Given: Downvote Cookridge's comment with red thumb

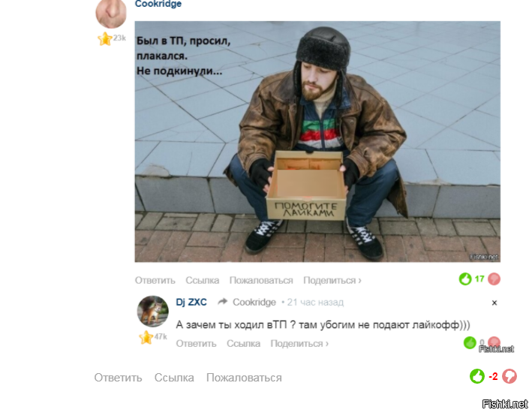Looking at the screenshot, I should [494, 279].
